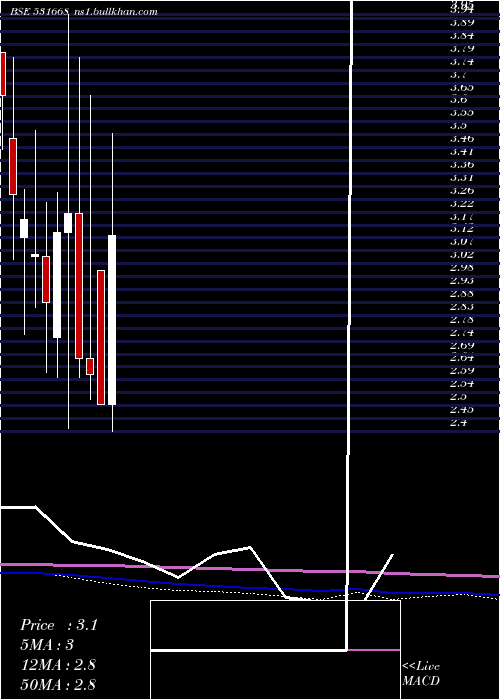The width and height of the screenshot is (500, 700).
Task: Click the 2.88 price axis label
Action: coord(462,294)
